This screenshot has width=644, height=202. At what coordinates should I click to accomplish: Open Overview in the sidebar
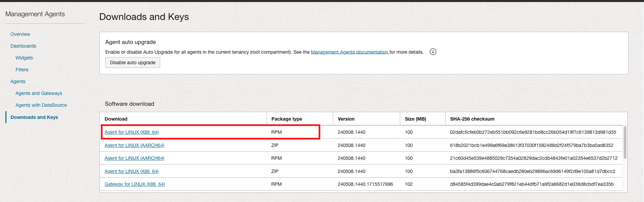click(20, 34)
